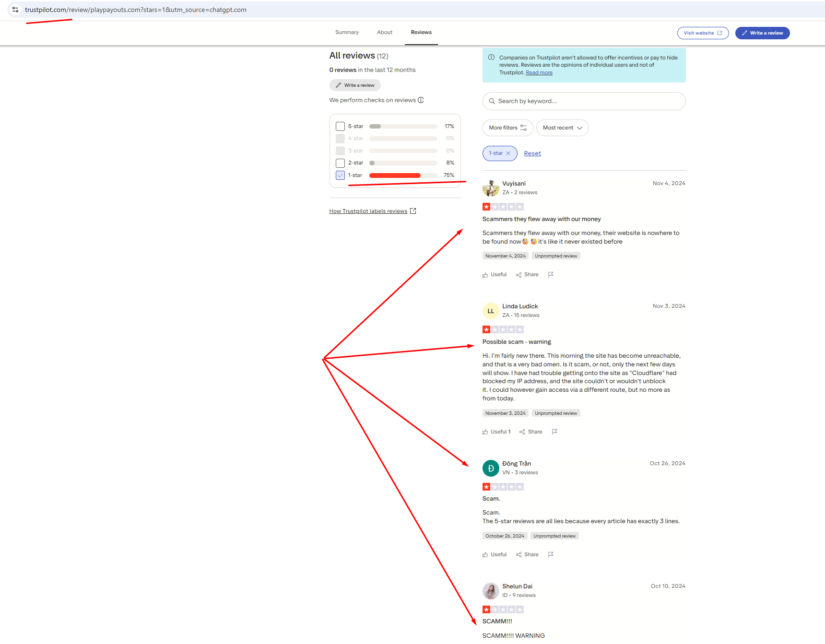Click the info icon beside review checks

coord(421,100)
